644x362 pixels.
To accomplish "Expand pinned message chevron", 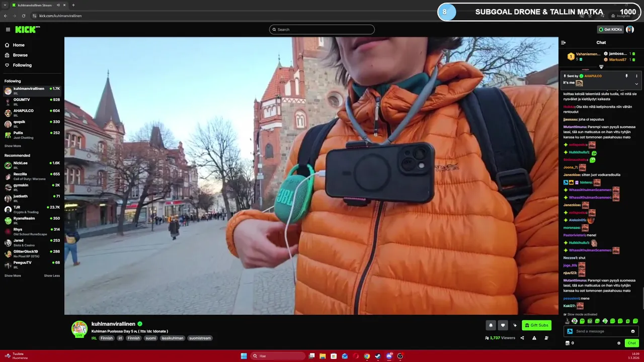I will (x=636, y=84).
